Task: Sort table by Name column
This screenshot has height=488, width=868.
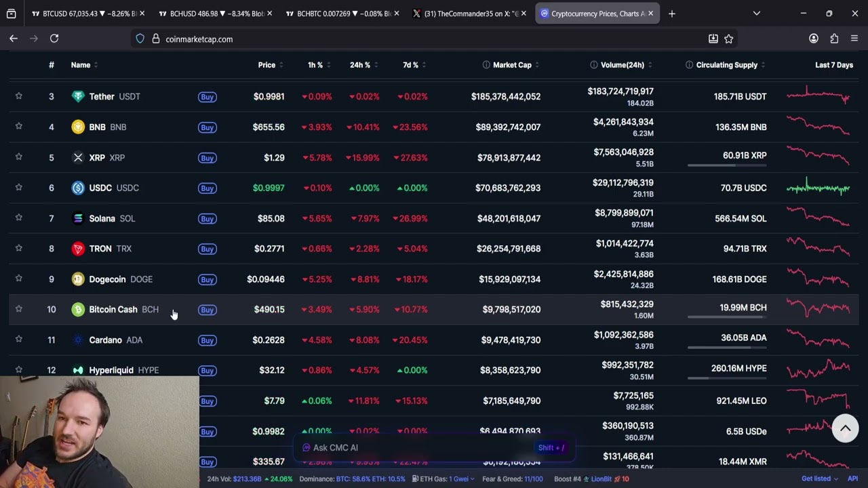Action: pos(84,65)
